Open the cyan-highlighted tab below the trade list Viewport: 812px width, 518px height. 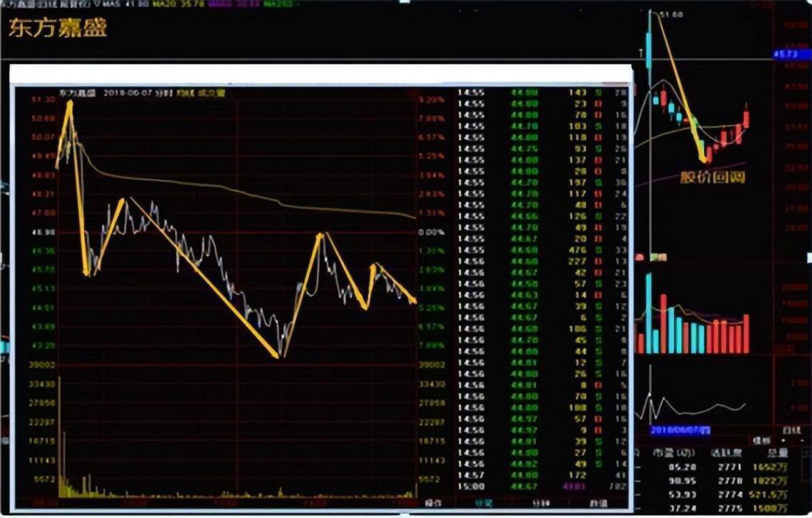484,503
